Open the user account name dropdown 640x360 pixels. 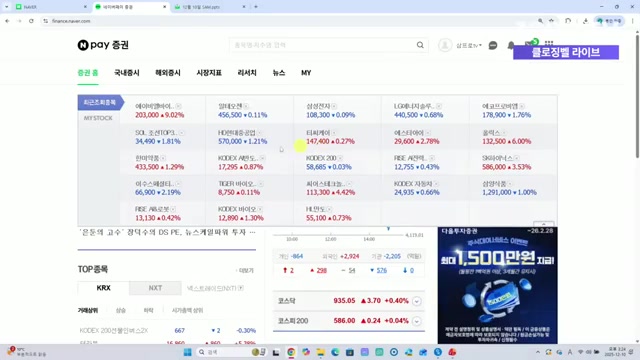pos(469,45)
